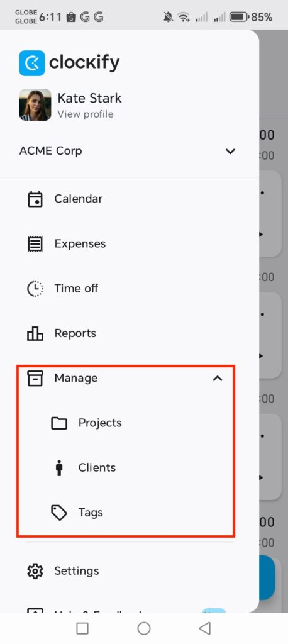Select the Expenses receipt icon
The image size is (288, 644).
[35, 244]
